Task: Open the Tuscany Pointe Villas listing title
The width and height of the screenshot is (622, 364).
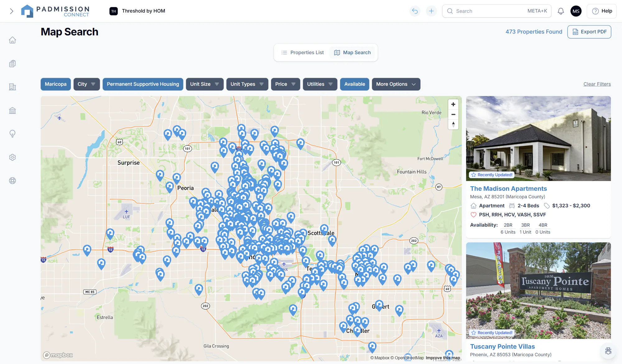Action: pyautogui.click(x=502, y=347)
